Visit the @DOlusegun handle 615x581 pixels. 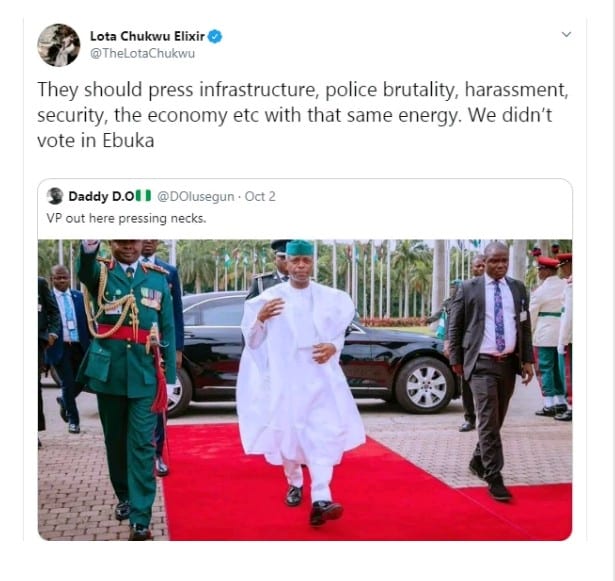196,196
